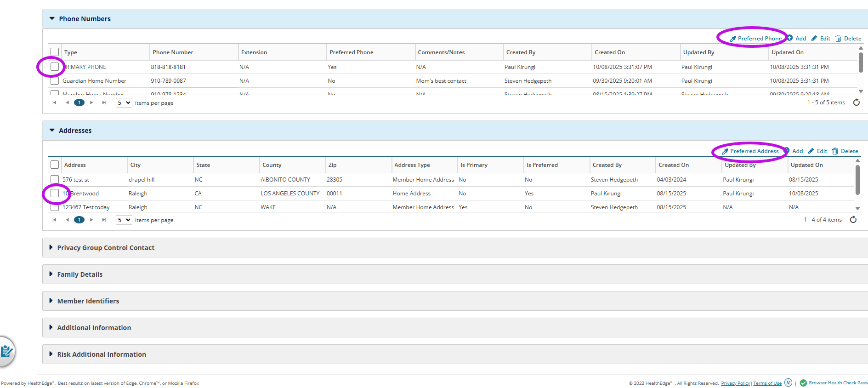
Task: Refresh the Phone Numbers grid
Action: (x=857, y=103)
